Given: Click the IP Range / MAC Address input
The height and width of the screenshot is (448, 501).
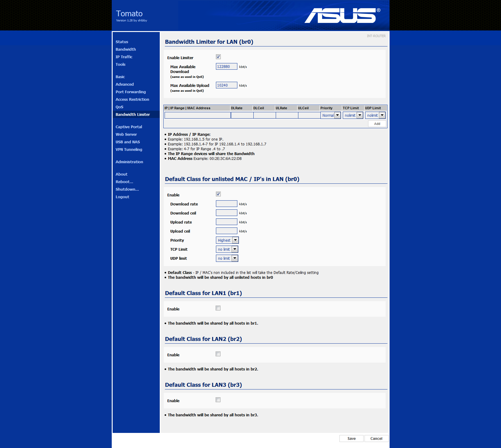Looking at the screenshot, I should click(x=198, y=115).
